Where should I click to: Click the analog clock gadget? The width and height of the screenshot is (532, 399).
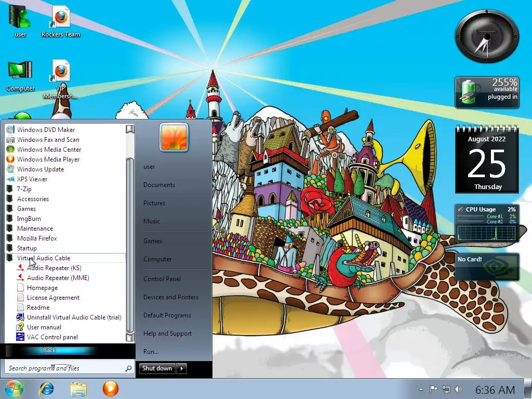click(486, 37)
